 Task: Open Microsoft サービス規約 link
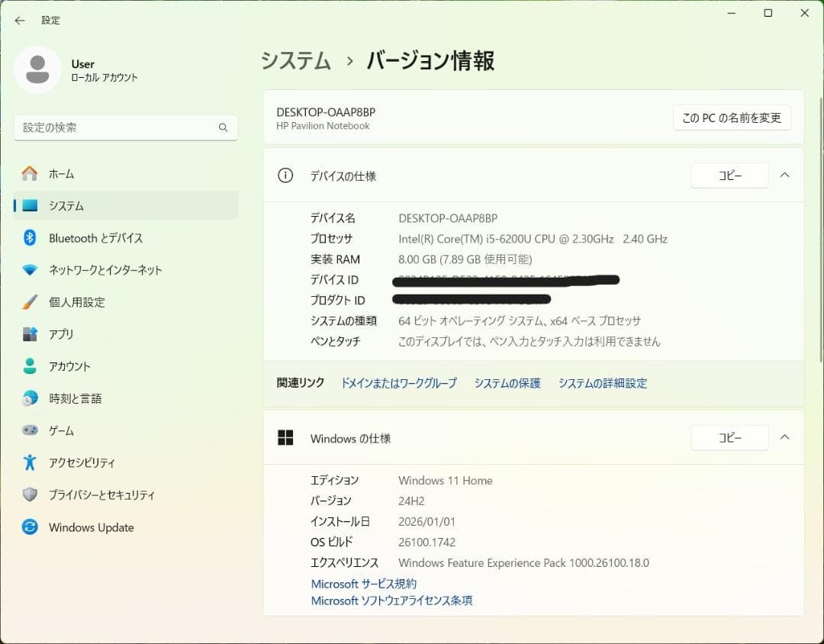364,584
